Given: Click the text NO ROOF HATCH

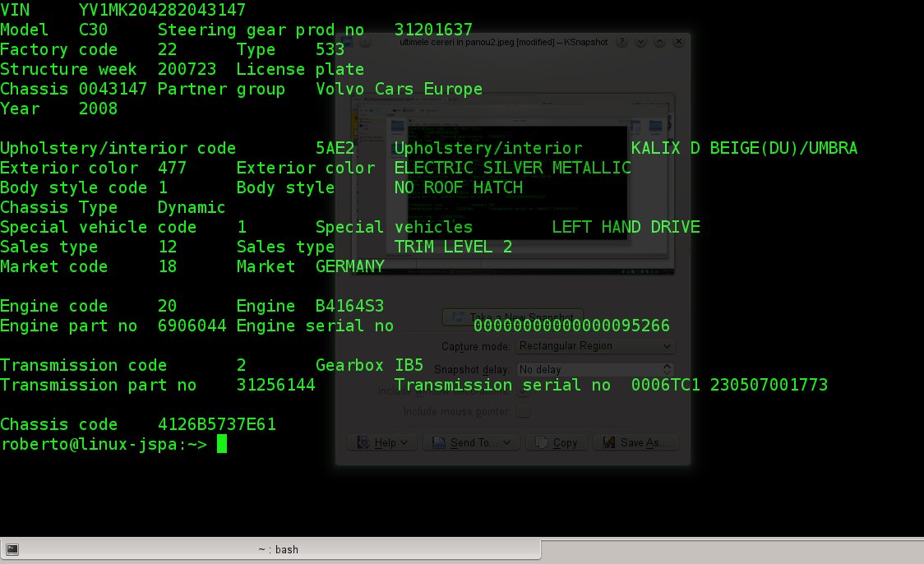Looking at the screenshot, I should [x=459, y=187].
